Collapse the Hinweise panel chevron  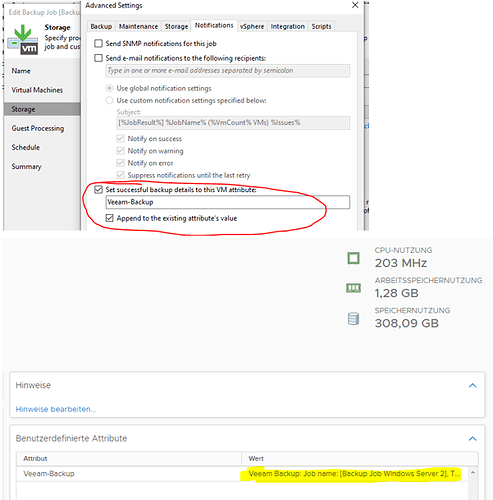[472, 385]
